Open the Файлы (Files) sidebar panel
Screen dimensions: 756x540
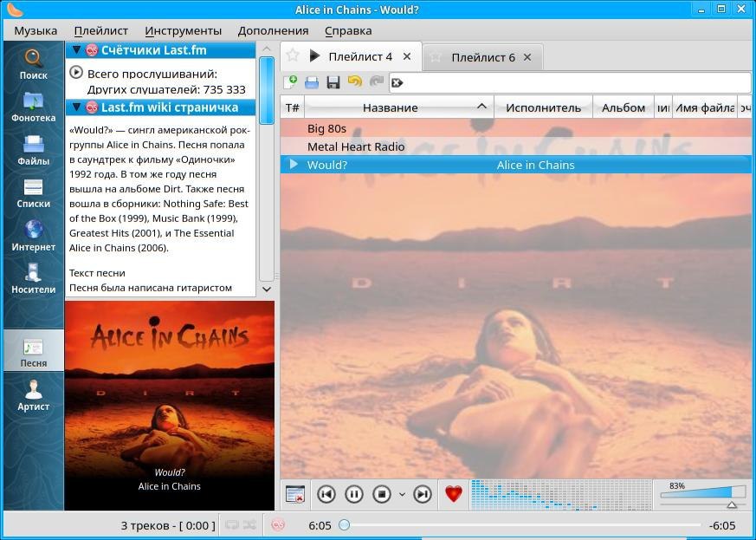point(33,150)
